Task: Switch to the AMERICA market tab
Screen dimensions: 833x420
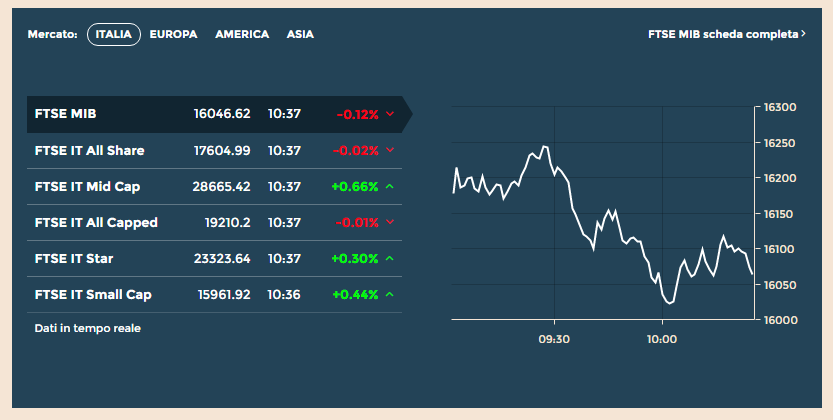Action: point(242,34)
